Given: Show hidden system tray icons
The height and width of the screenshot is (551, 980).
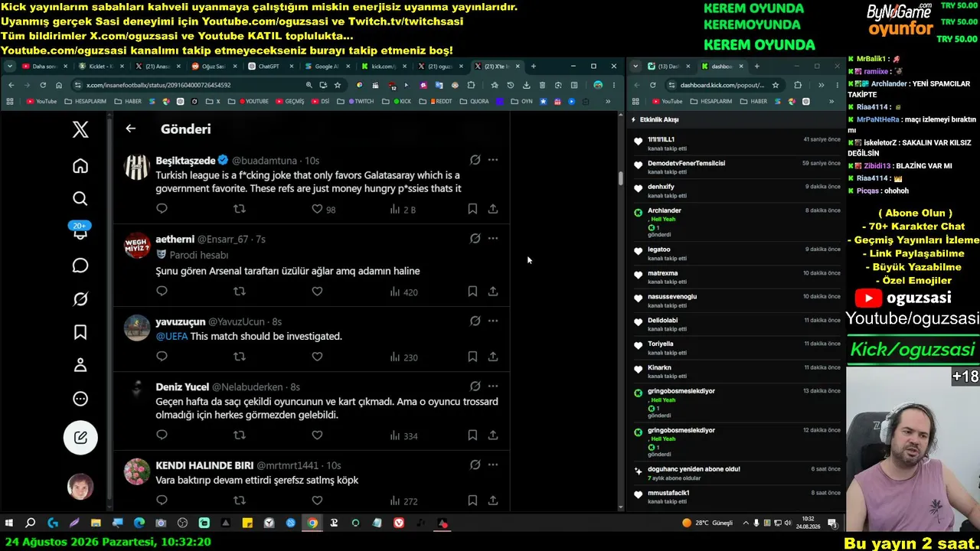Looking at the screenshot, I should click(746, 523).
